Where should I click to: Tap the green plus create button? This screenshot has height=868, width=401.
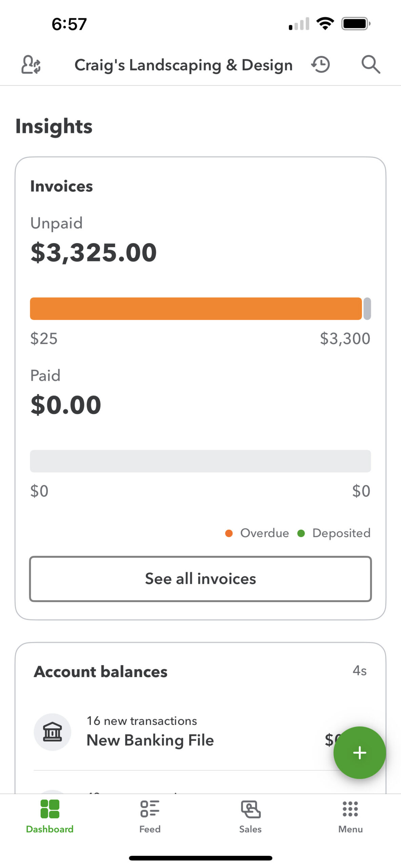click(x=360, y=752)
